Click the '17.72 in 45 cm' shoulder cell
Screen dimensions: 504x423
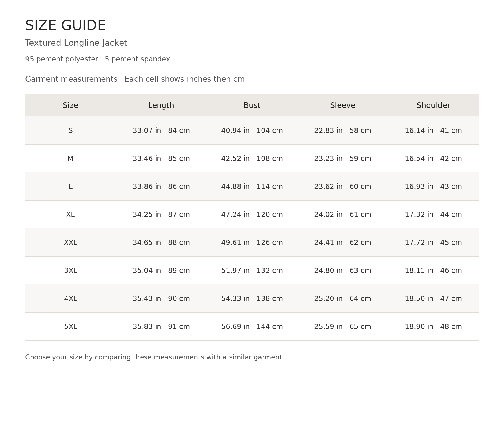433,243
